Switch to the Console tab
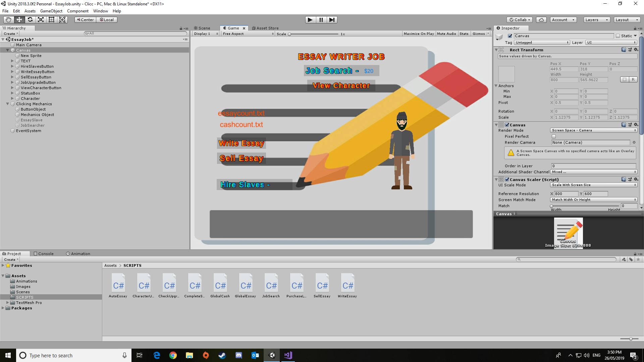This screenshot has height=362, width=644. pyautogui.click(x=44, y=254)
